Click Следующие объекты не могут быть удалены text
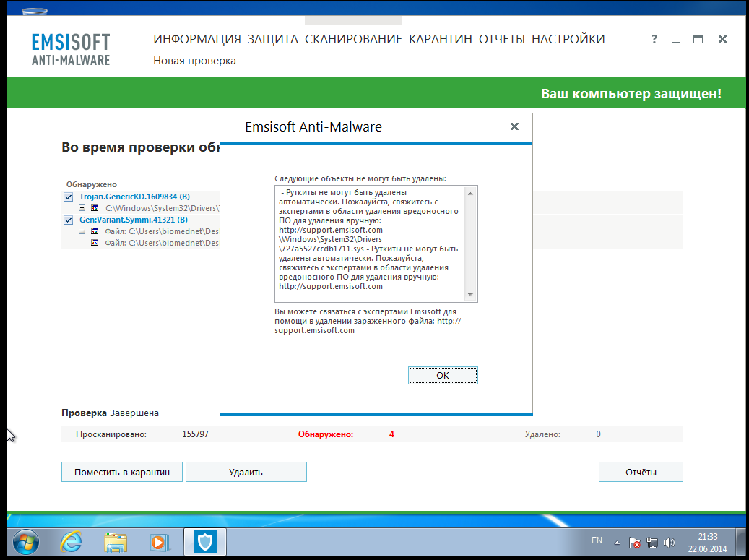The height and width of the screenshot is (560, 749). point(360,178)
